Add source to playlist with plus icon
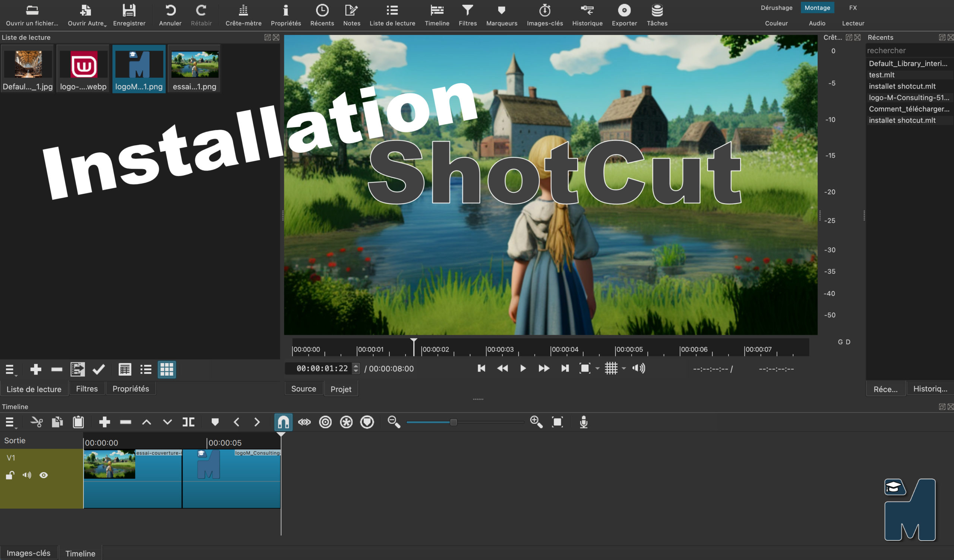Image resolution: width=954 pixels, height=560 pixels. point(35,369)
